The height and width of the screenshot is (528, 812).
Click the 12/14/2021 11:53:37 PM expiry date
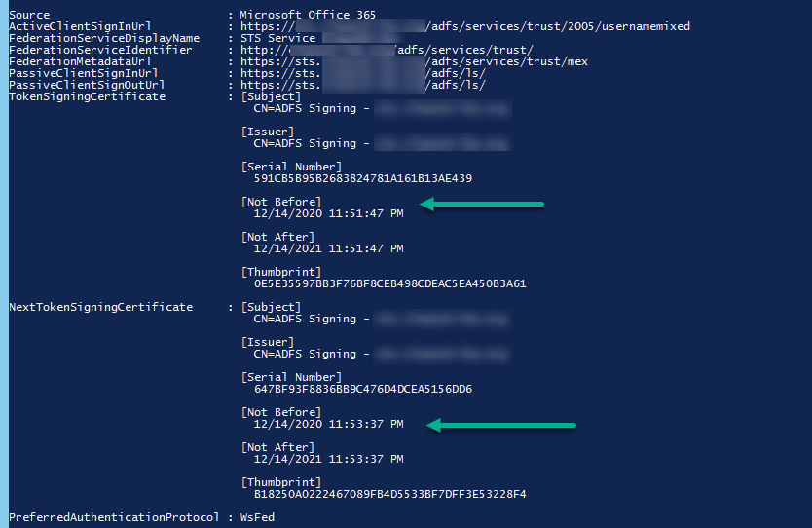(328, 459)
